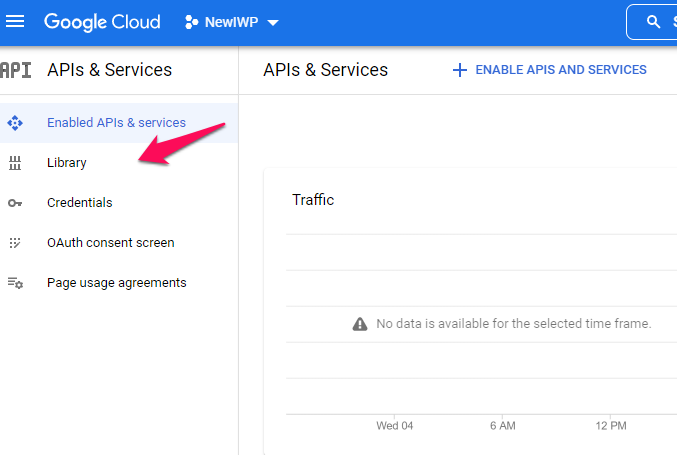Click the OAuth consent screen dots icon
677x455 pixels.
click(x=15, y=243)
